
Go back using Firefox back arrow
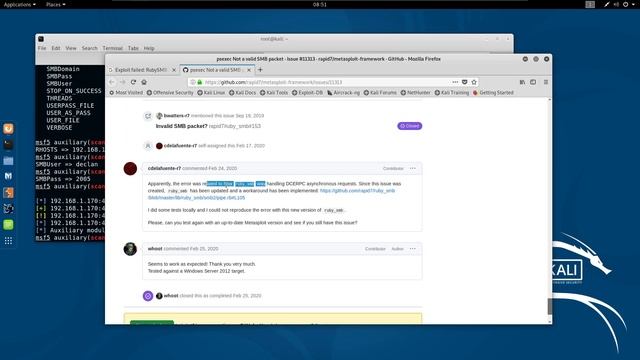(112, 82)
